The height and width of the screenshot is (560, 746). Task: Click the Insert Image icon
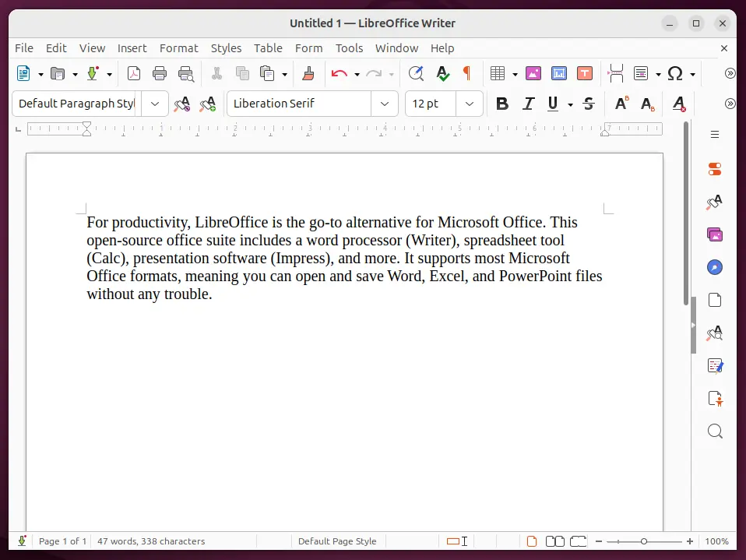pyautogui.click(x=533, y=74)
